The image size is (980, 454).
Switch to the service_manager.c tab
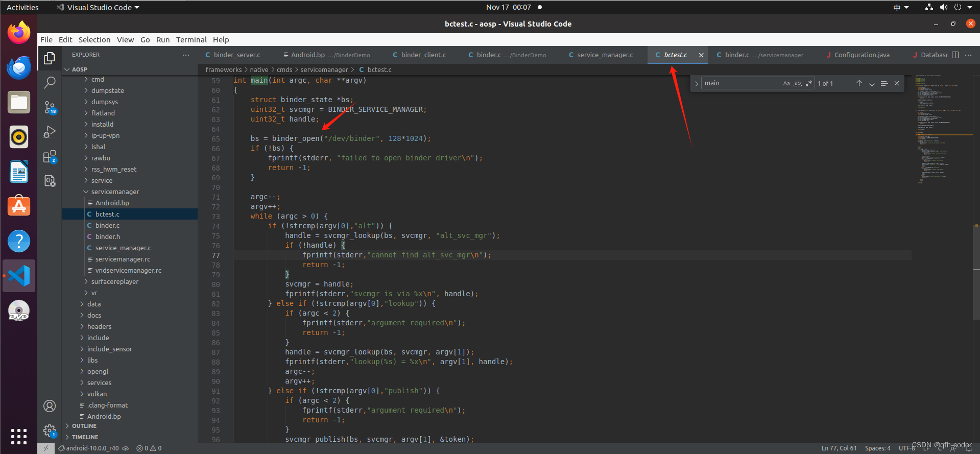[x=605, y=55]
